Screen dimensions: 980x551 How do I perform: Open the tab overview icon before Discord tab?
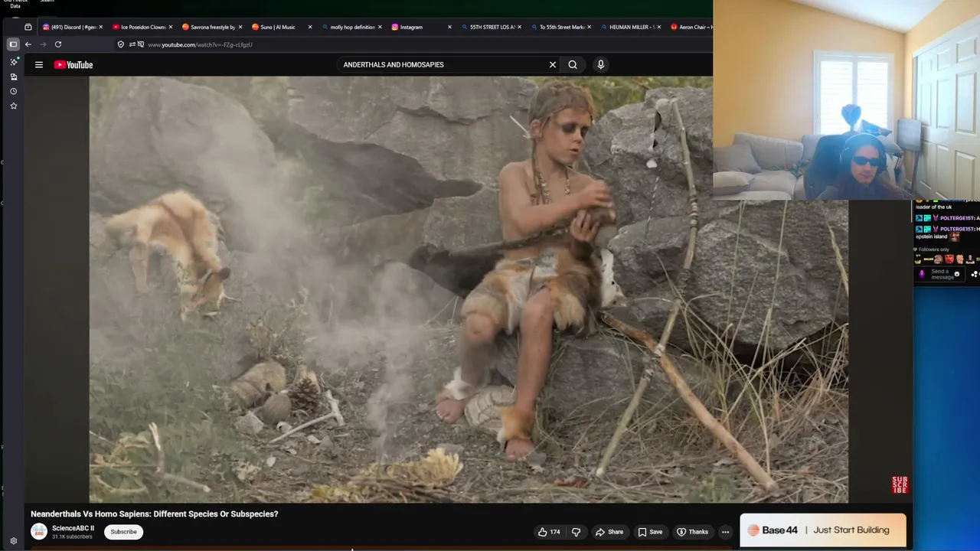tap(28, 27)
